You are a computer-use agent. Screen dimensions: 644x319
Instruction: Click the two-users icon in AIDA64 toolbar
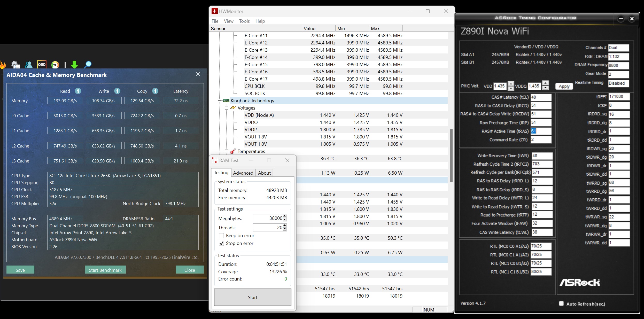click(x=29, y=65)
